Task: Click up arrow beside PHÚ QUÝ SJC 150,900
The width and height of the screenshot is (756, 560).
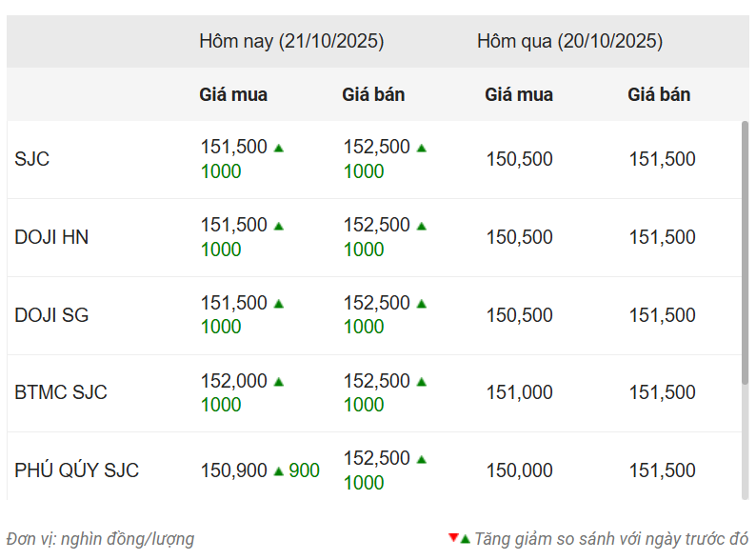Action: tap(279, 470)
